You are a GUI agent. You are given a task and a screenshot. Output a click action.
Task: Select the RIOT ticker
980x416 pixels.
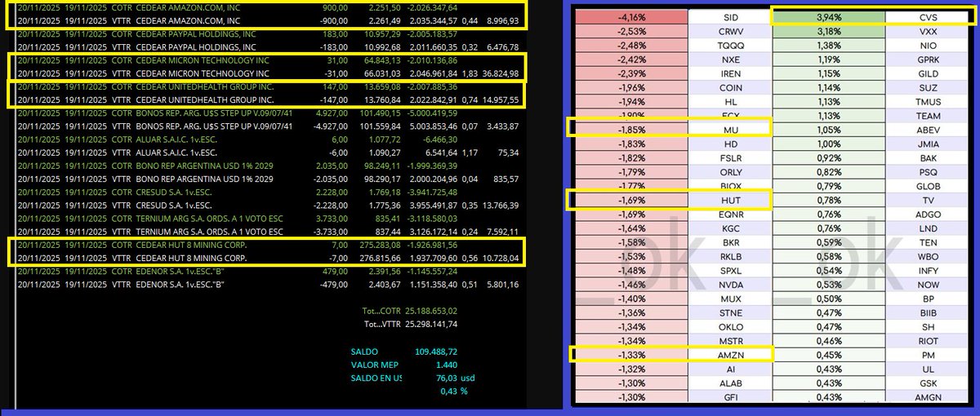928,341
